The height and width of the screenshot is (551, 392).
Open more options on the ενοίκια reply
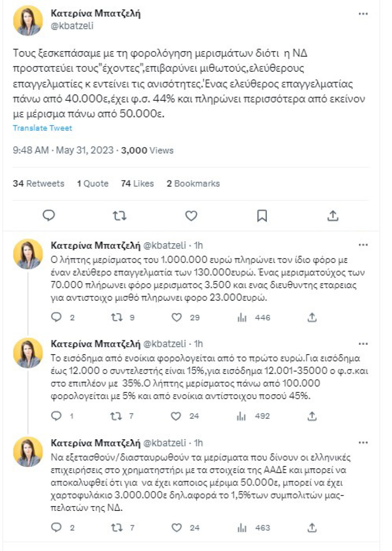coord(363,343)
